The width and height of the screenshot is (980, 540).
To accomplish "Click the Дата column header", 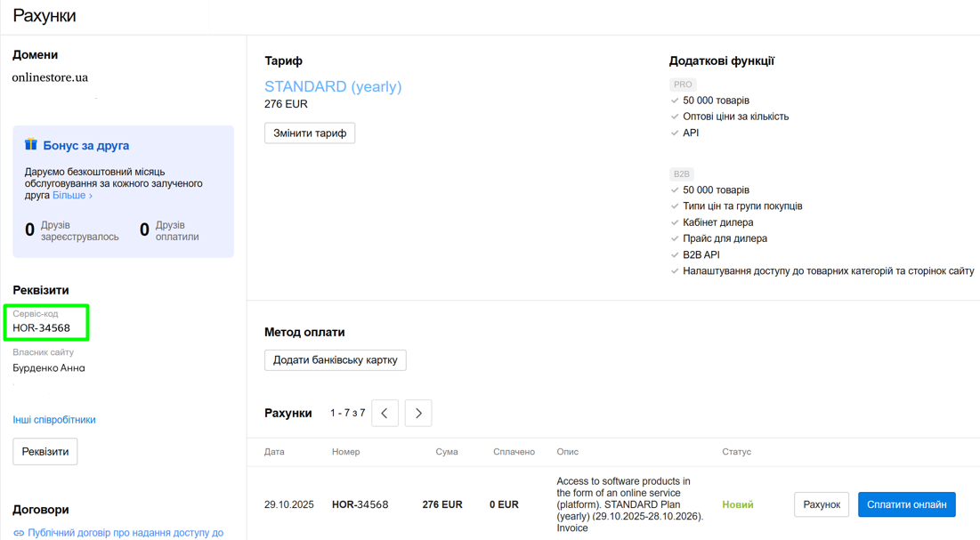I will click(274, 452).
